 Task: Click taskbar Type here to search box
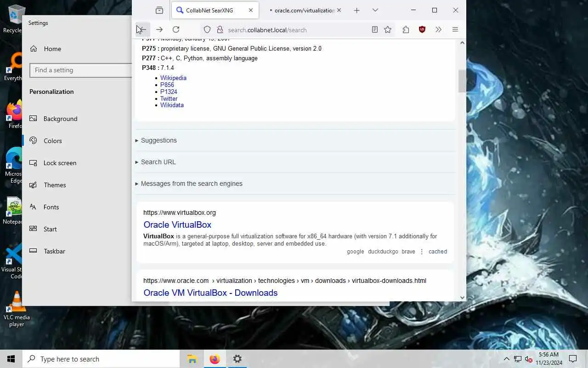(101, 359)
